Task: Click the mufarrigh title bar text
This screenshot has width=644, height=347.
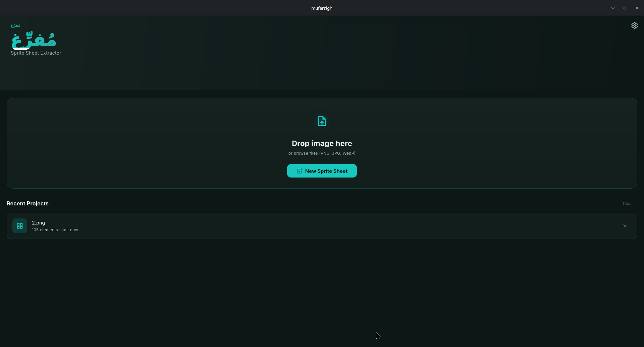Action: pyautogui.click(x=322, y=8)
